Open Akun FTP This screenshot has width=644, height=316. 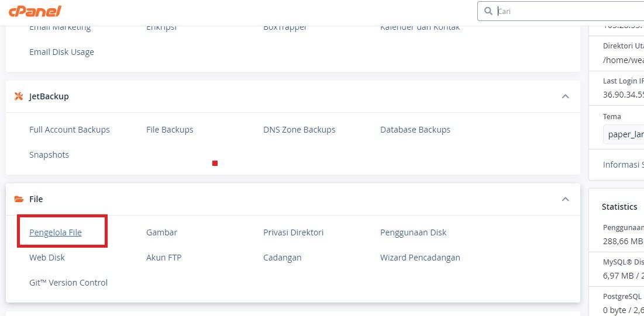coord(164,258)
